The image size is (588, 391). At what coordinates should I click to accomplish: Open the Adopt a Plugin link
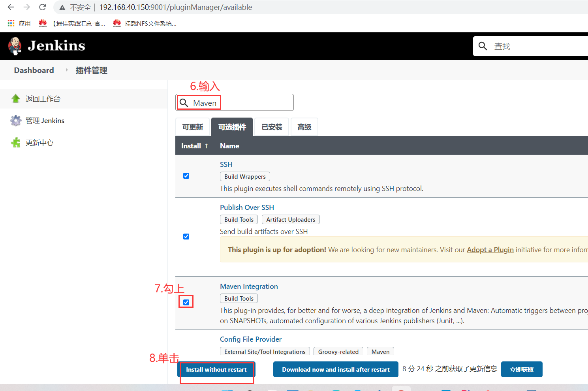coord(490,249)
